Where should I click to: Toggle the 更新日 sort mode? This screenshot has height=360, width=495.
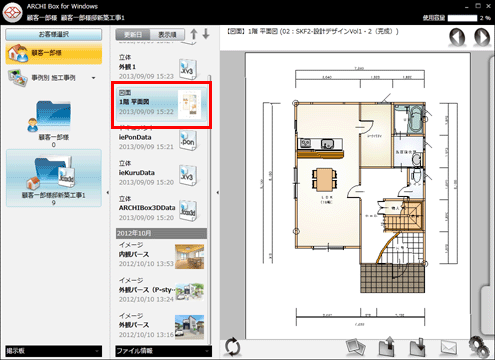click(133, 35)
